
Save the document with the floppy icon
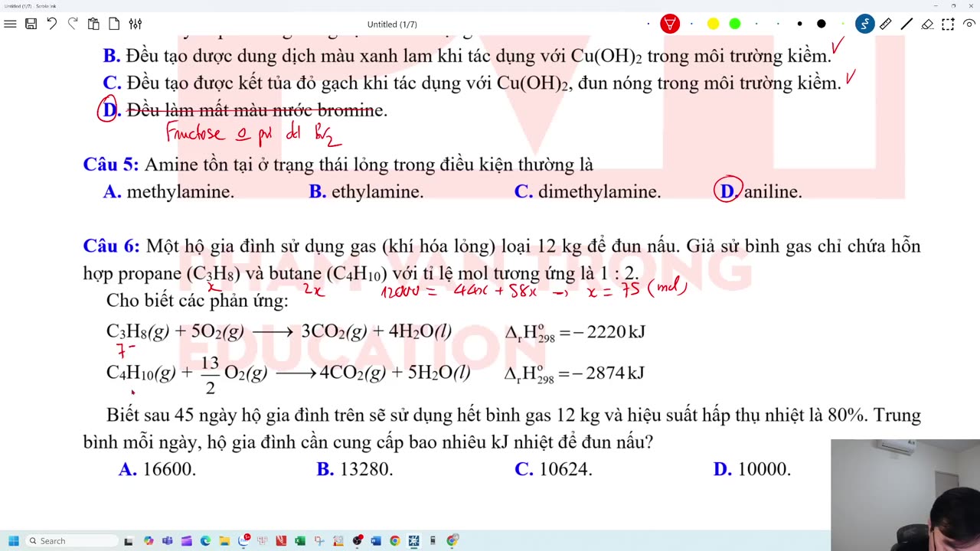pos(31,24)
